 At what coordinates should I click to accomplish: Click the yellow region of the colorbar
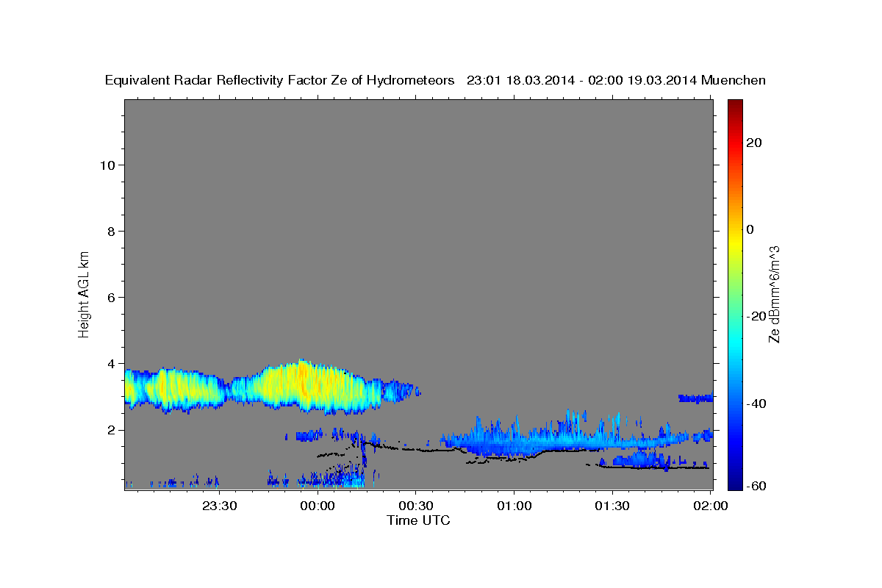click(734, 243)
